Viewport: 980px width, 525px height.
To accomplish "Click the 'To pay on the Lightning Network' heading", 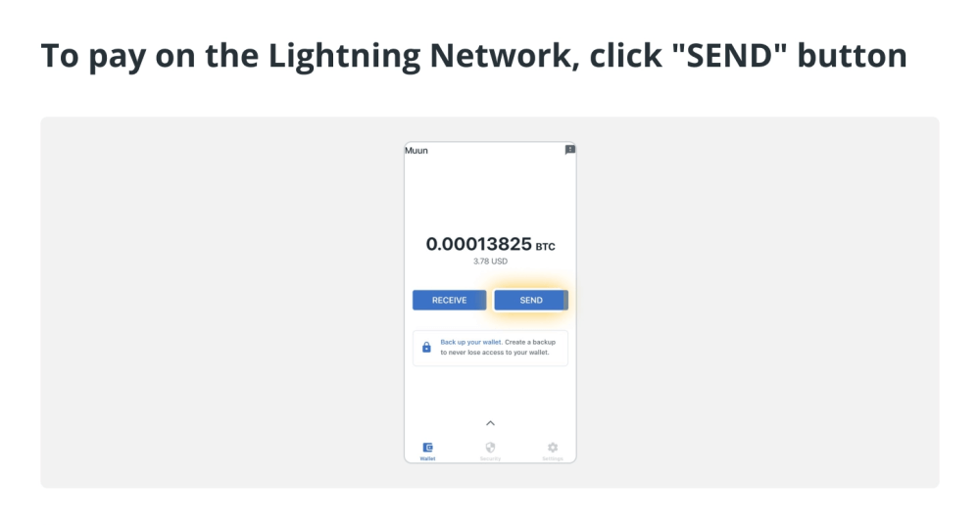I will coord(473,56).
